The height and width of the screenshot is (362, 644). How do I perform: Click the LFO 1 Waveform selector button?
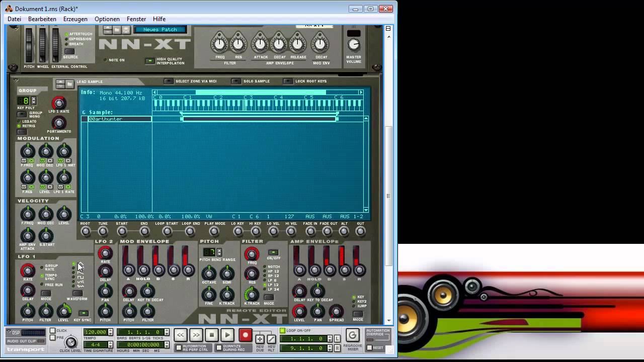click(77, 293)
